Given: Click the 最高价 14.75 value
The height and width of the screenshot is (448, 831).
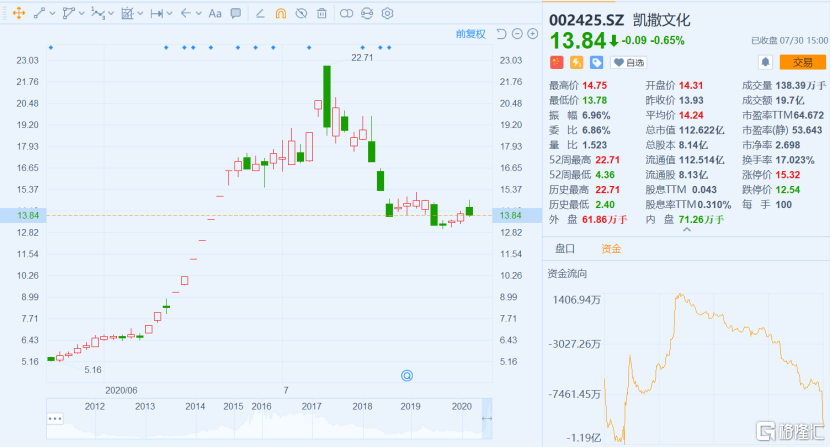Looking at the screenshot, I should pos(595,85).
